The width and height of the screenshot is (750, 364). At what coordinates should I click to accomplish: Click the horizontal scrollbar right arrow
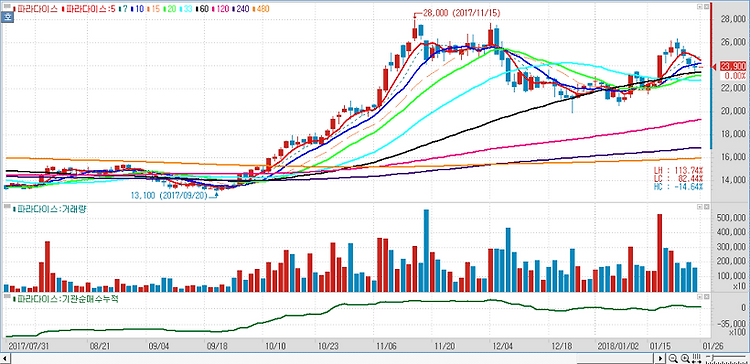660,358
